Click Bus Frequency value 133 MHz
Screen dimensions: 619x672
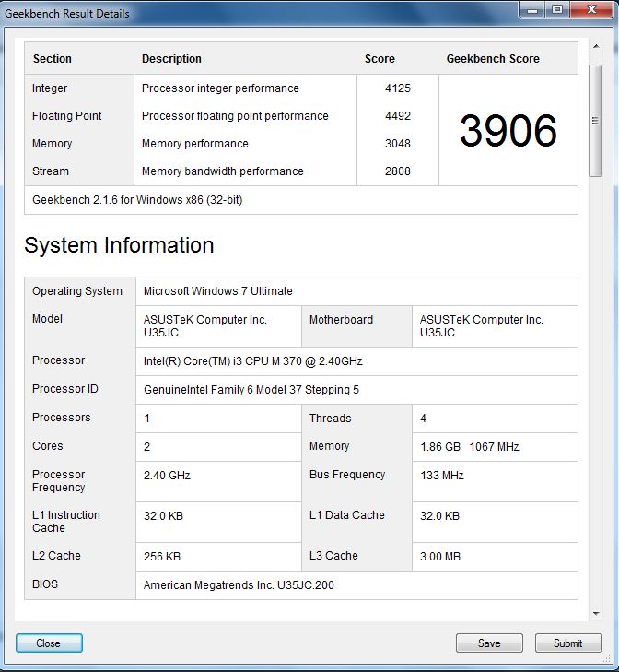(441, 476)
